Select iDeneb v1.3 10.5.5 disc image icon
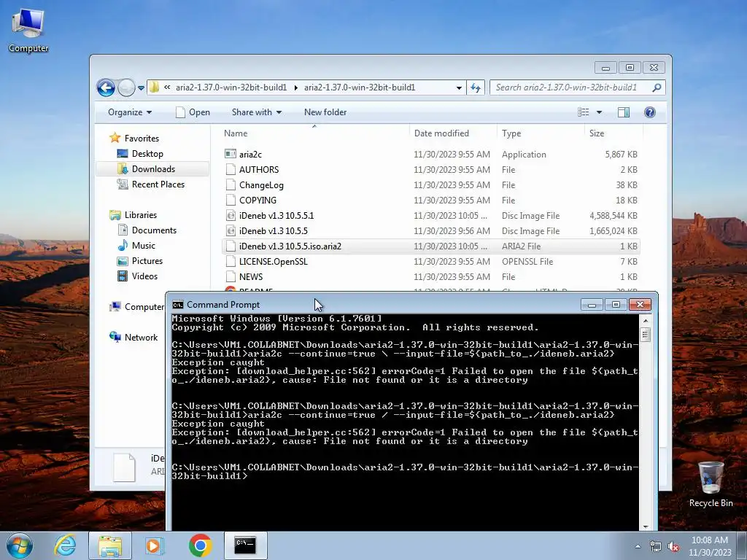 coord(231,231)
